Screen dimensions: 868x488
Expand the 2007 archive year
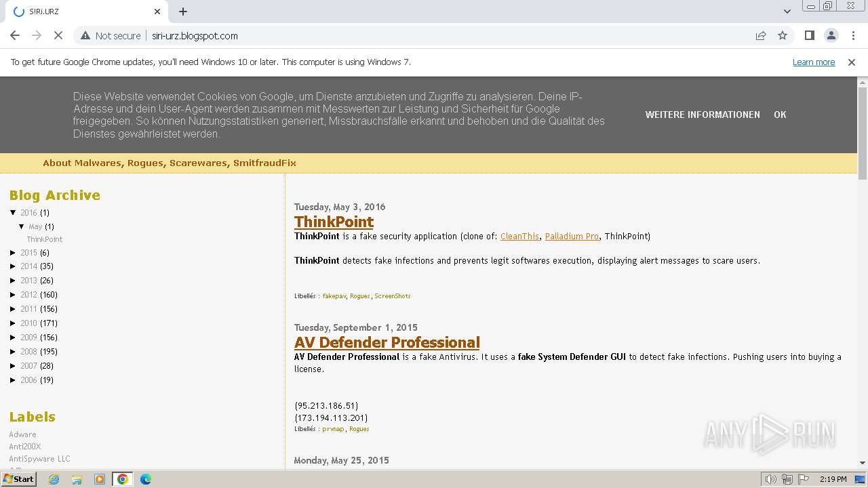point(13,366)
